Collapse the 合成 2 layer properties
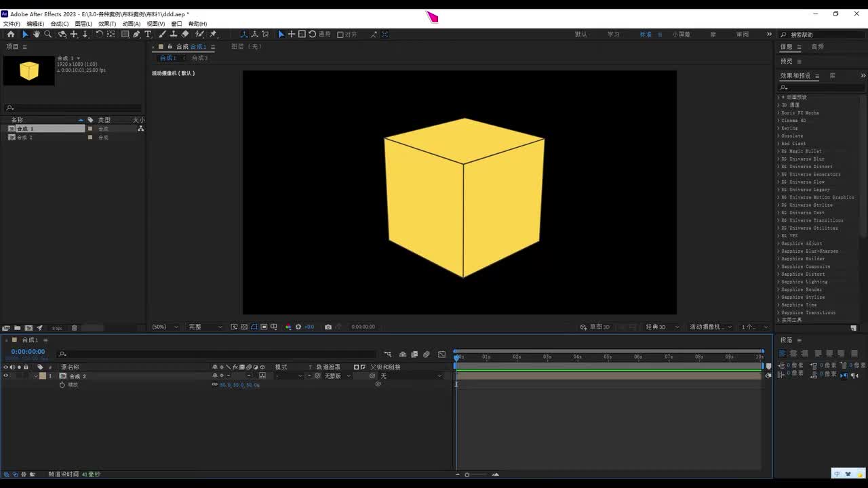This screenshot has width=868, height=488. (x=36, y=375)
